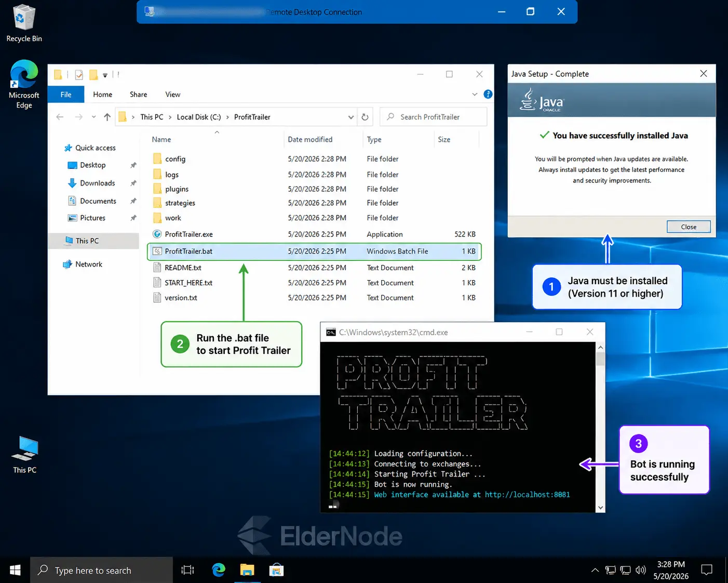This screenshot has height=583, width=728.
Task: Select the START_HERE.txt file
Action: tap(188, 283)
